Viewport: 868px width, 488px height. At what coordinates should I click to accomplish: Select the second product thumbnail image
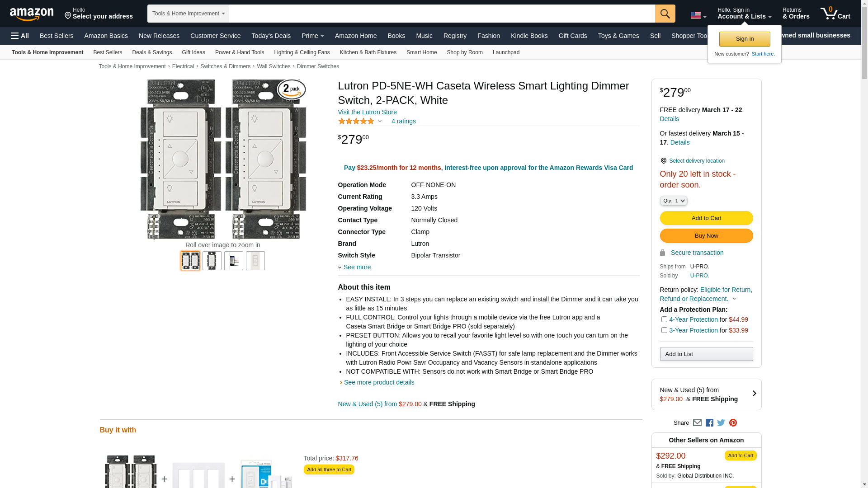coord(212,261)
